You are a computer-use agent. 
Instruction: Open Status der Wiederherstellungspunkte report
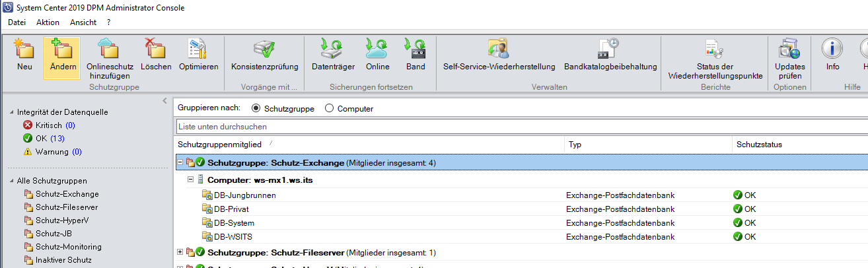[715, 59]
